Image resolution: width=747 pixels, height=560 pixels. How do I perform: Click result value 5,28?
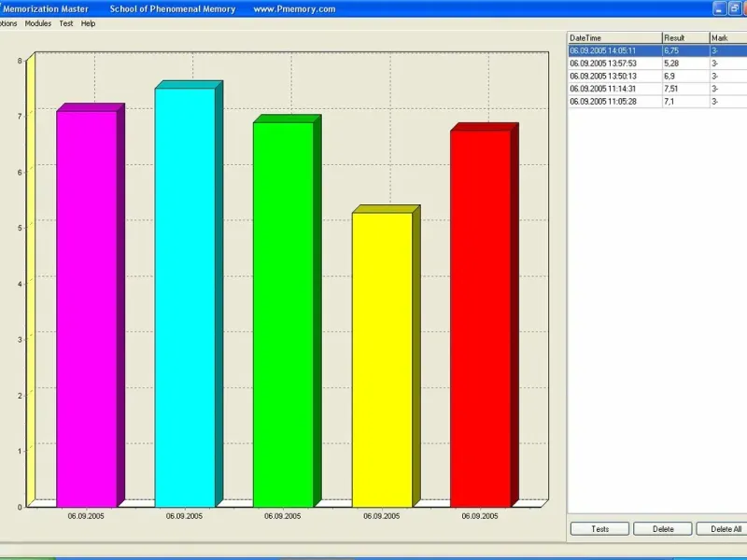tap(671, 63)
